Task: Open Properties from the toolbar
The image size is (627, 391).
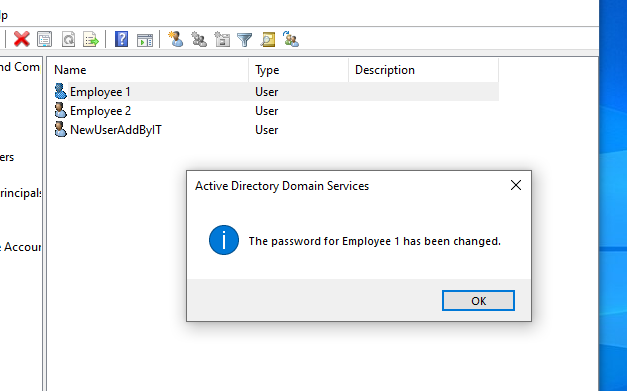Action: (44, 39)
